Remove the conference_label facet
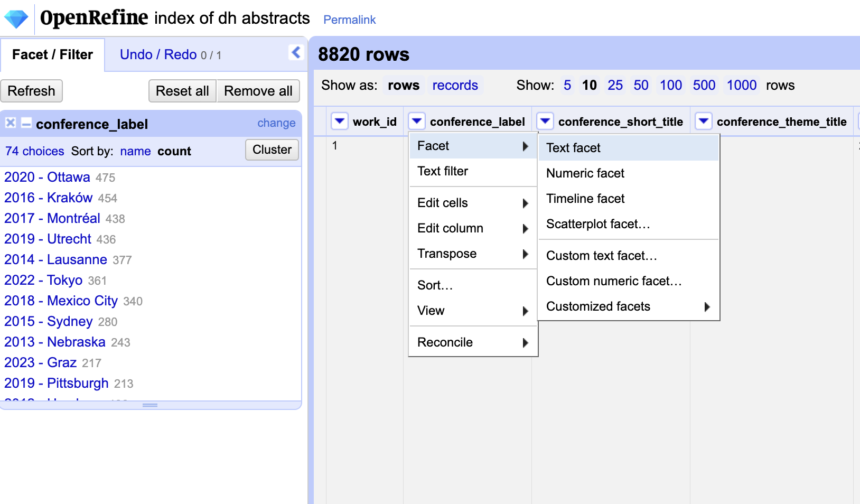The image size is (860, 504). 10,123
